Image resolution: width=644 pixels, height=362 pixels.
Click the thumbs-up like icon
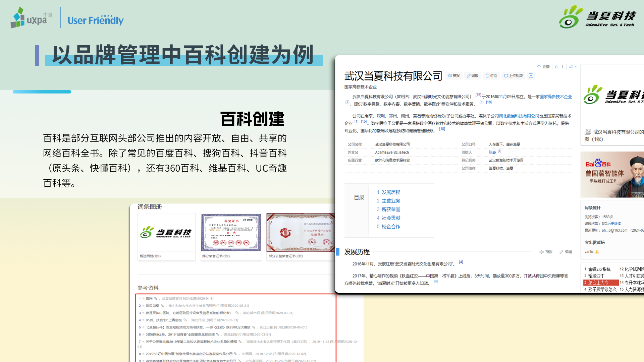[x=556, y=67]
